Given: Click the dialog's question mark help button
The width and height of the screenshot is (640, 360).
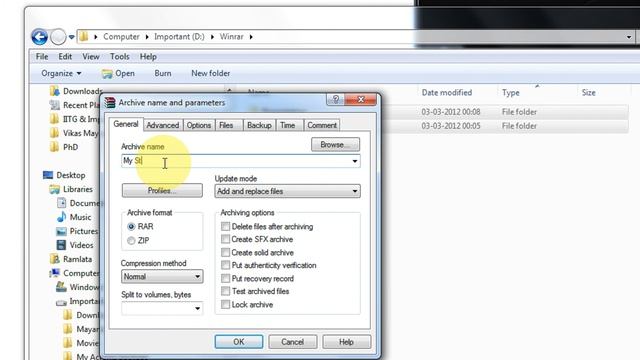Looking at the screenshot, I should (x=336, y=99).
